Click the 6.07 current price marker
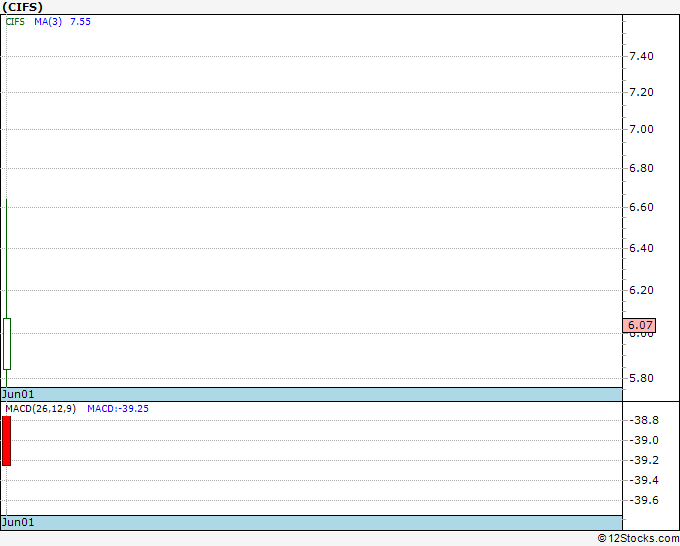Screen dimensions: 680x546 click(640, 325)
